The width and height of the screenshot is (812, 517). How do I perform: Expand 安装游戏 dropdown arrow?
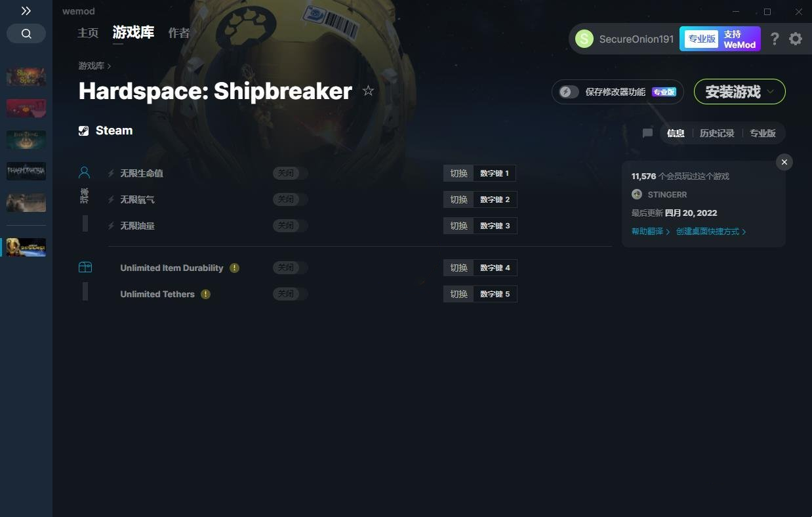click(x=771, y=92)
